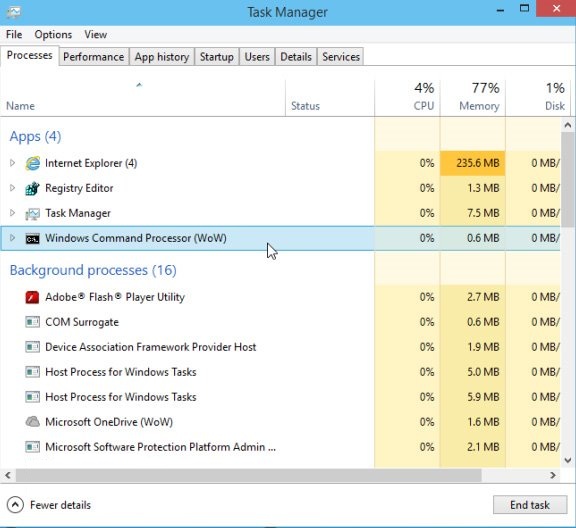Click the Registry Editor process icon
The image size is (576, 528).
coord(32,188)
